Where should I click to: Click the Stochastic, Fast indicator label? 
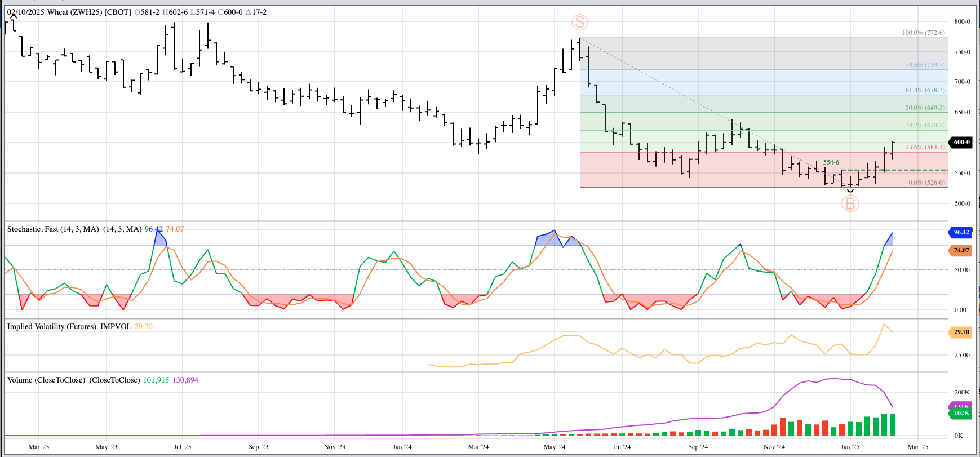[x=53, y=229]
